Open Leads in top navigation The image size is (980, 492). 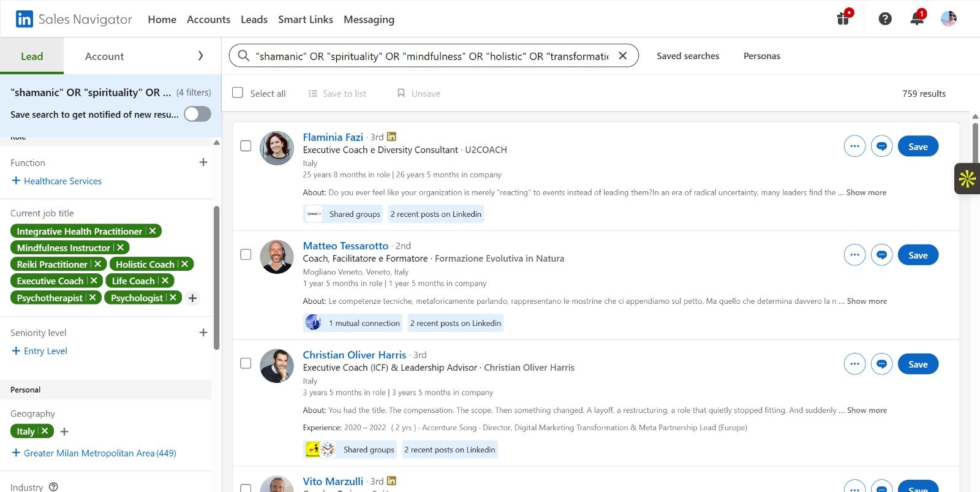point(254,19)
